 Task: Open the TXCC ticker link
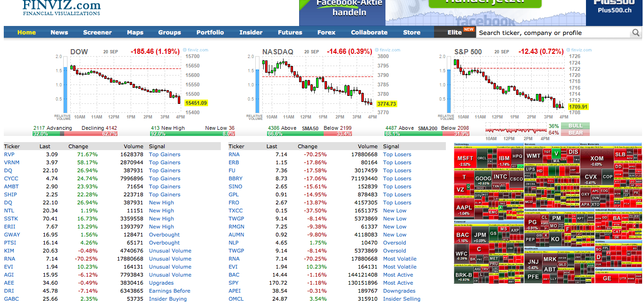[x=235, y=211]
